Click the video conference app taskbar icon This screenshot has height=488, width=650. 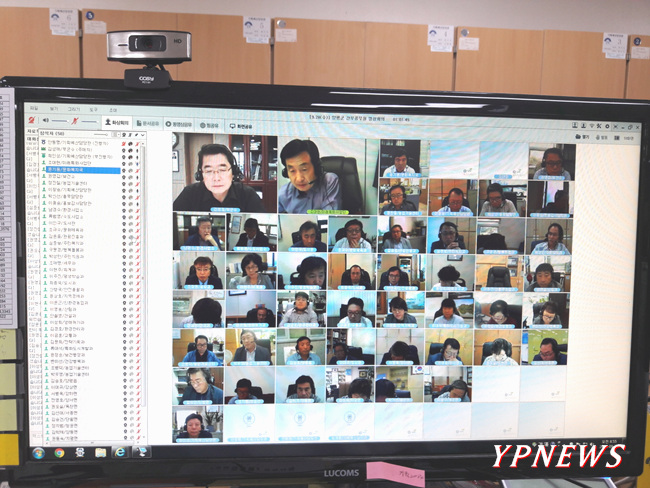coord(142,453)
